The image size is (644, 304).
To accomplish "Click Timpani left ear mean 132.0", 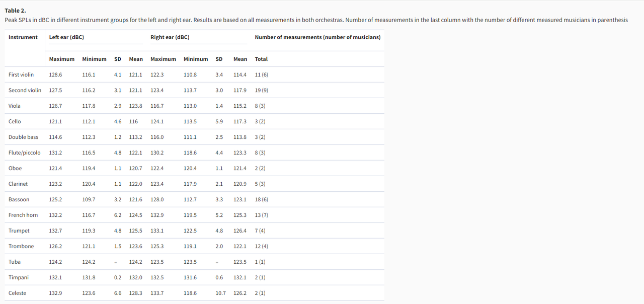I will 136,277.
